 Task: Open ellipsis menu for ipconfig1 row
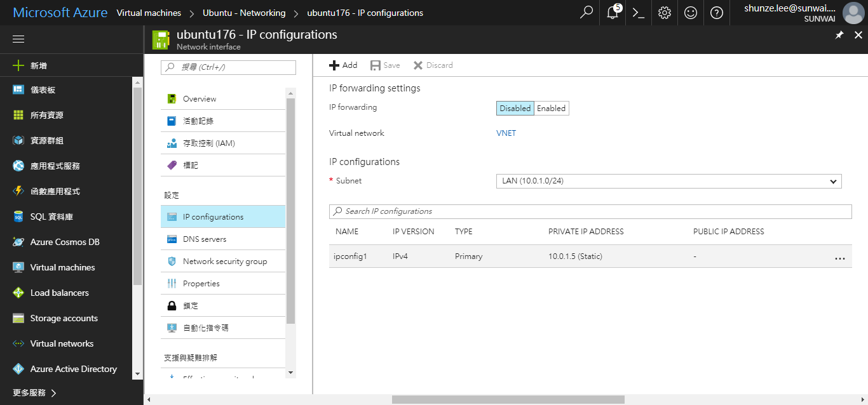tap(839, 258)
